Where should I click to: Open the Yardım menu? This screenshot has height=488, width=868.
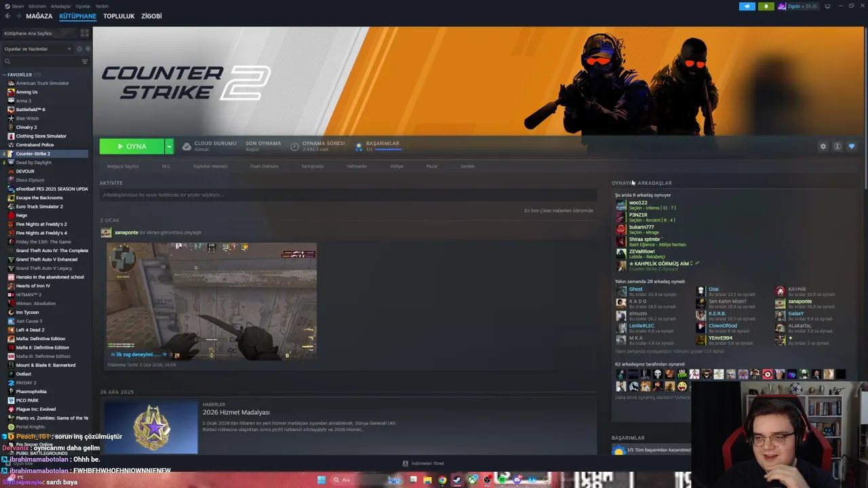[x=102, y=6]
